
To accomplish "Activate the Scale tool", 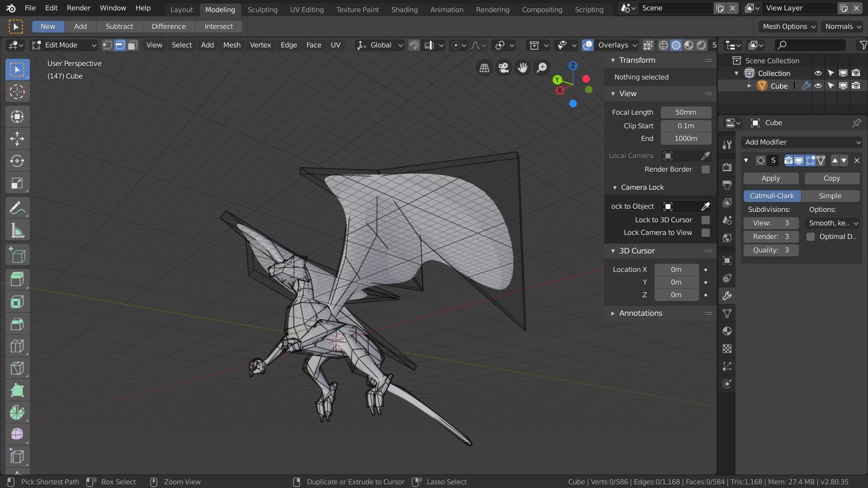I will point(17,183).
